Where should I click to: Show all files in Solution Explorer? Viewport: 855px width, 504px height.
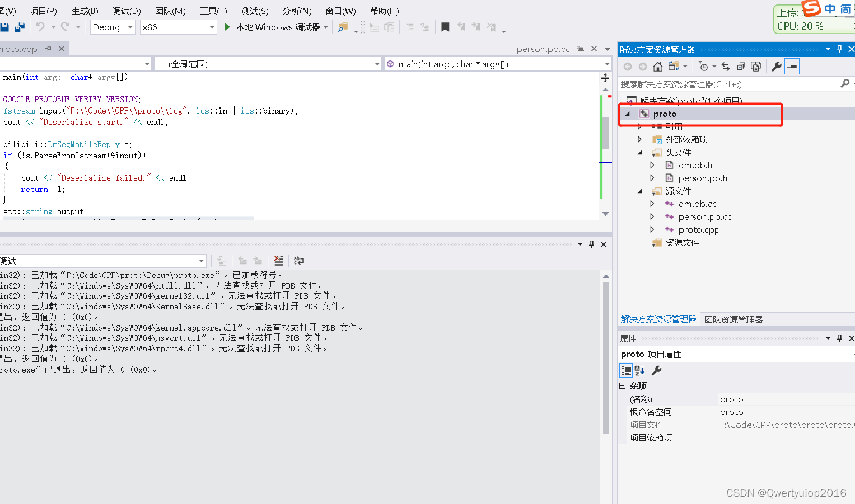tap(756, 67)
